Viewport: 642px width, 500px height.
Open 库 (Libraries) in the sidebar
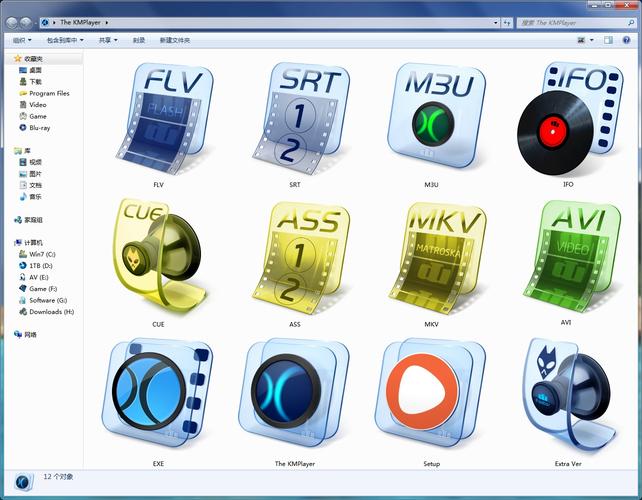(x=27, y=151)
